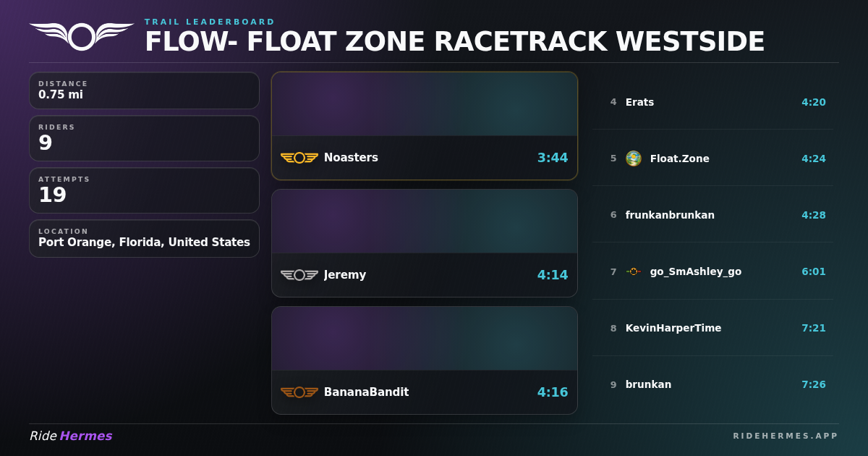Open the RIDEHERMES.APP footer link
The height and width of the screenshot is (456, 868).
click(786, 436)
